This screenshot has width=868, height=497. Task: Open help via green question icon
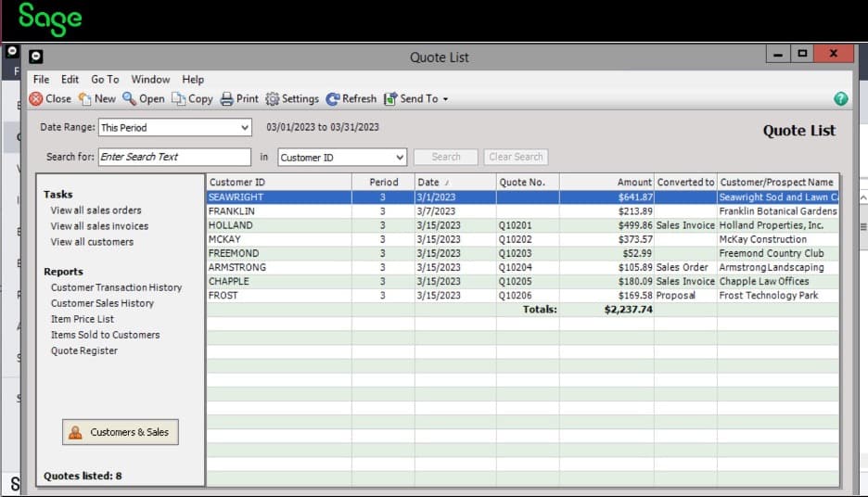pyautogui.click(x=840, y=99)
